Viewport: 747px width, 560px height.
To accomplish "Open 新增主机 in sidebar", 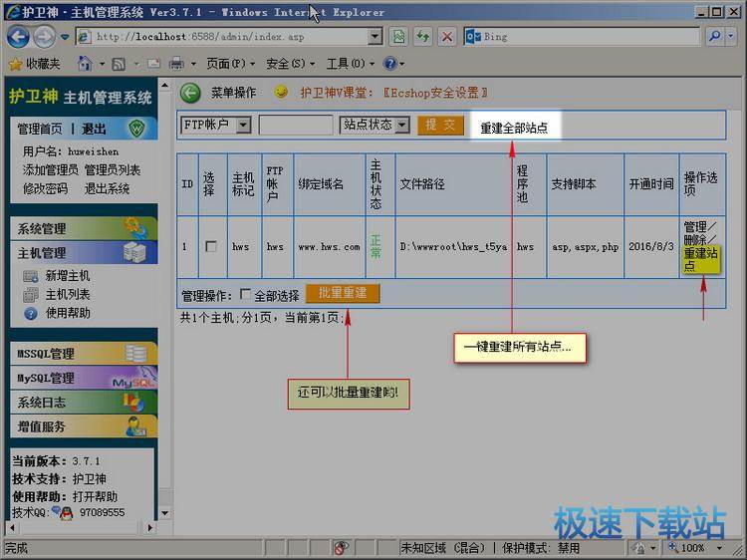I will 68,275.
